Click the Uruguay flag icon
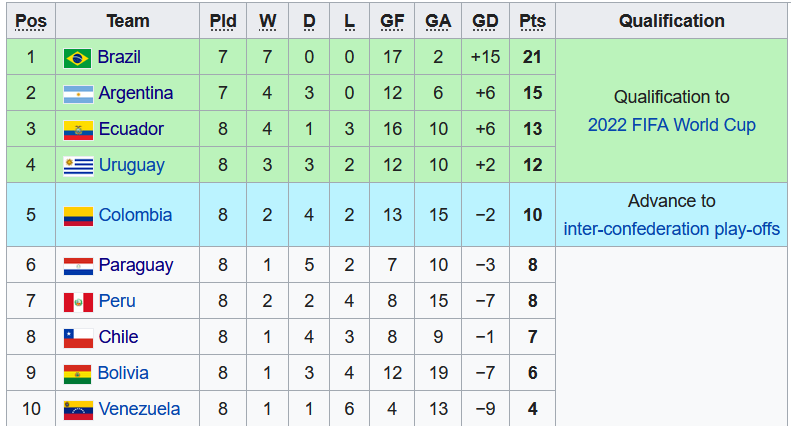 78,165
